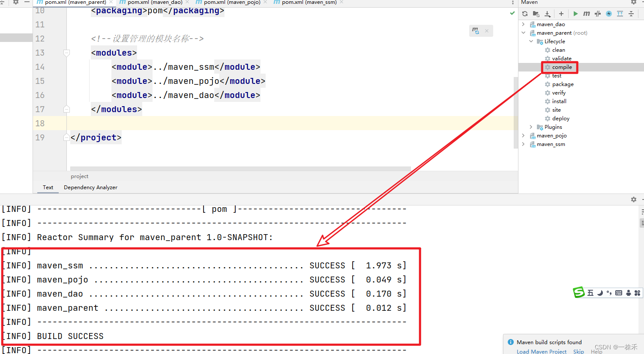Click Load Maven Project link
Viewport: 644px width, 354px height.
[x=542, y=351]
